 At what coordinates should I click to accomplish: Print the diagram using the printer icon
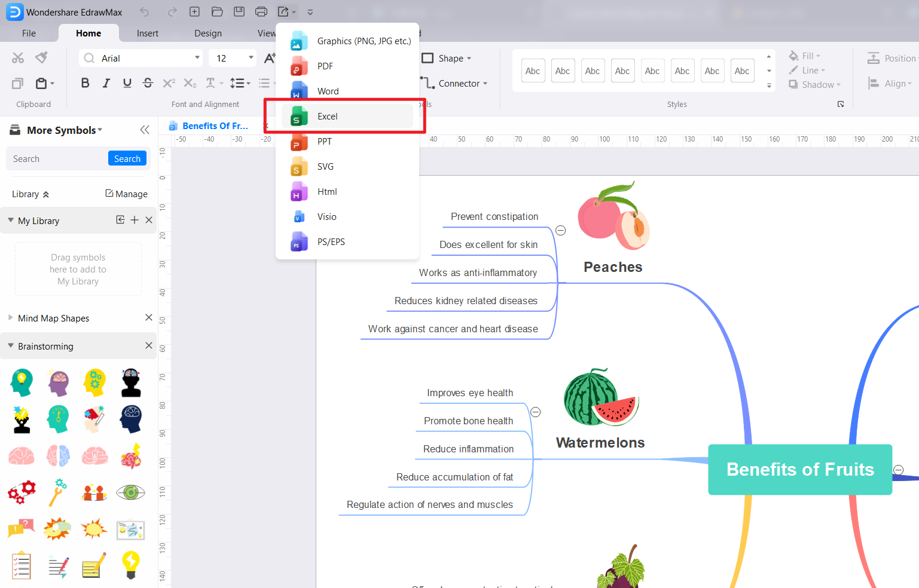click(x=261, y=12)
